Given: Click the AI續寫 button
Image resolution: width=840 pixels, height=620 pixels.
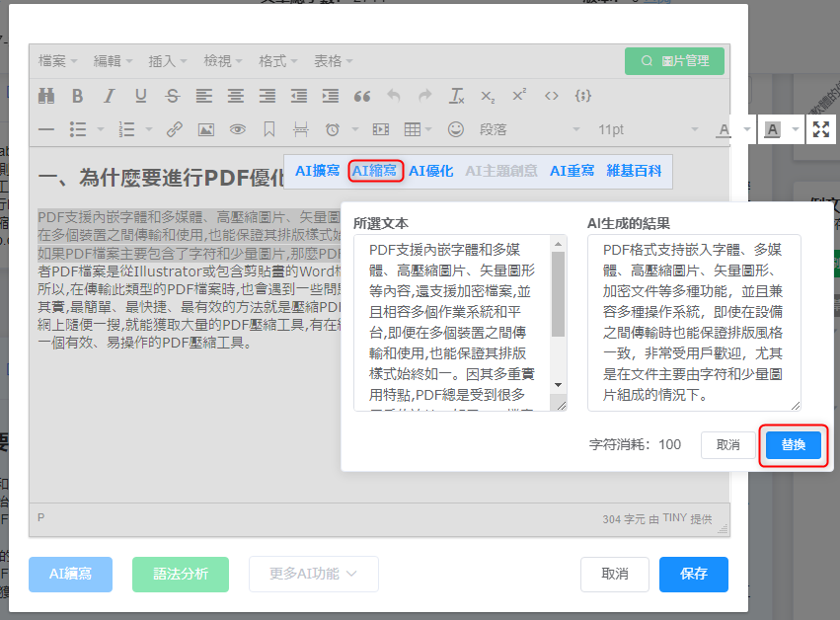Looking at the screenshot, I should (x=71, y=574).
